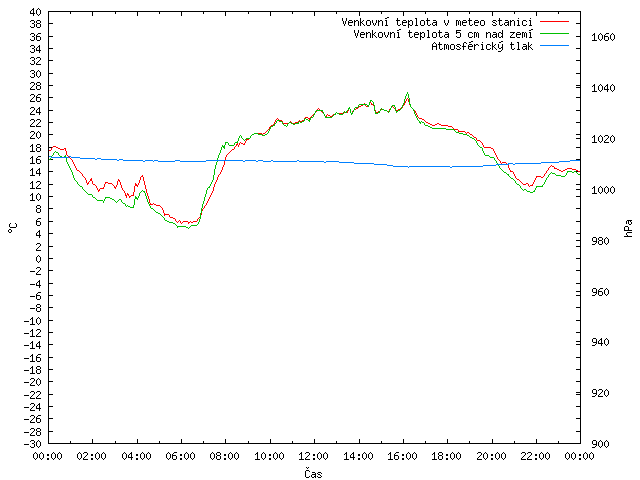Click the 16:00 time axis label
This screenshot has width=640, height=480.
[x=402, y=456]
